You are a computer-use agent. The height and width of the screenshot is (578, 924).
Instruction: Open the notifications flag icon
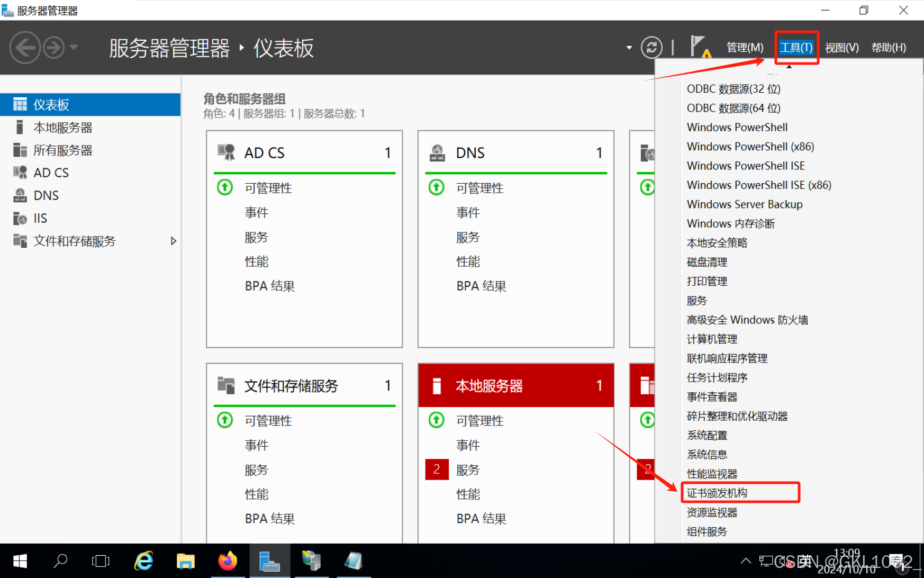point(700,47)
